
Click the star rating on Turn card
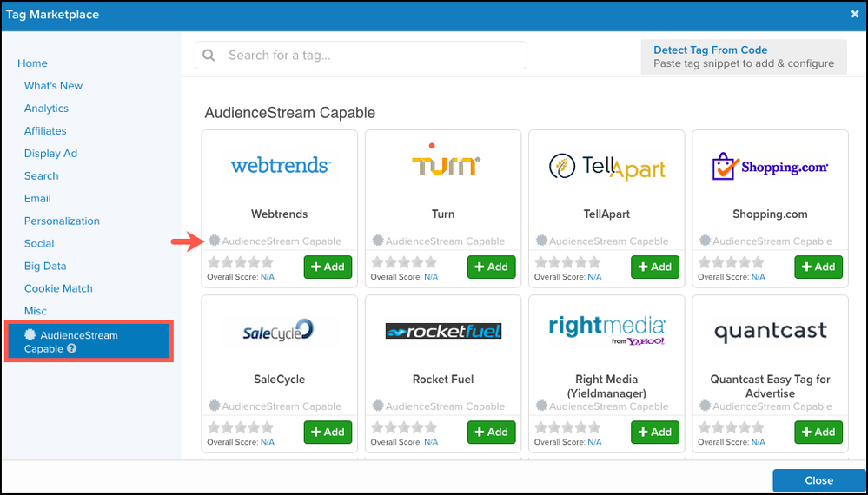(403, 262)
